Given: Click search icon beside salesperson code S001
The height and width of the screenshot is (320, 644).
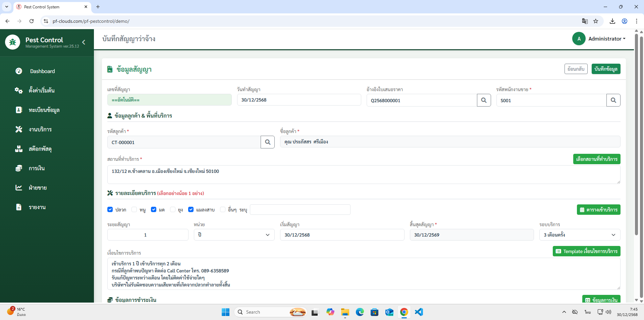Looking at the screenshot, I should 613,100.
